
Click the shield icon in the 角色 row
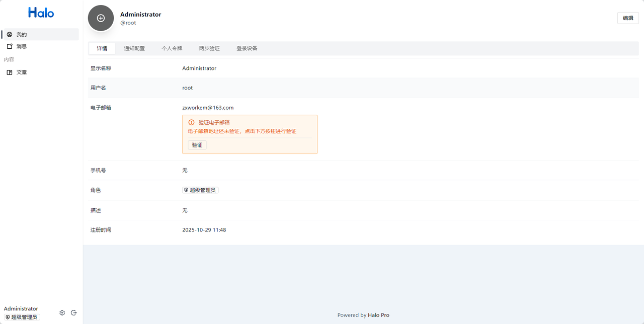point(186,190)
